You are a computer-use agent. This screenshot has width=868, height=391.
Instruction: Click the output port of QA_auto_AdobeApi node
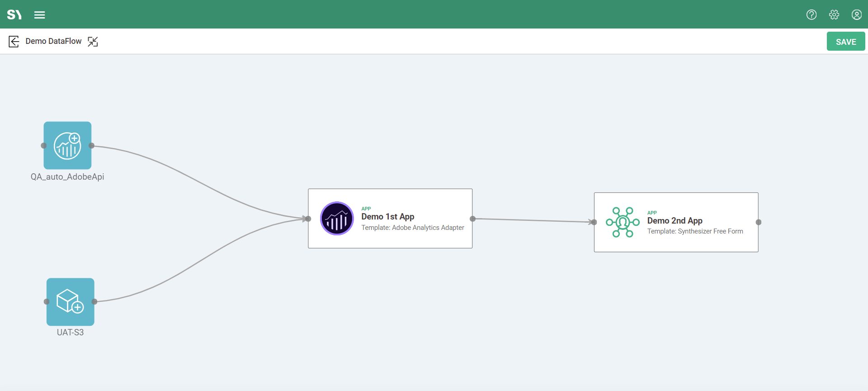[92, 146]
